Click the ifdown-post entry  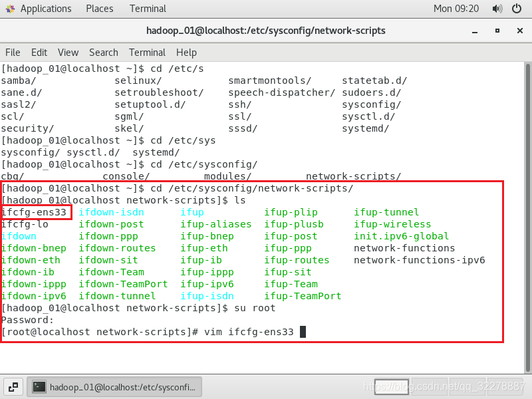(x=111, y=224)
